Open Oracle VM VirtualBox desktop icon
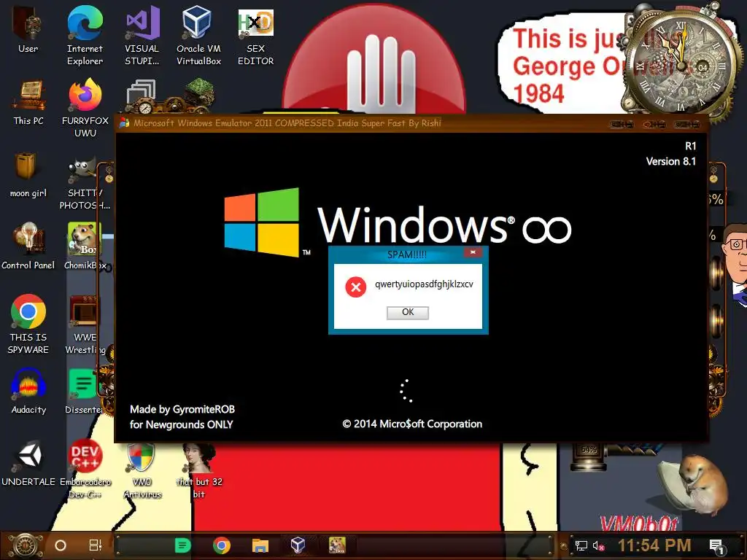The width and height of the screenshot is (747, 560). 198,34
